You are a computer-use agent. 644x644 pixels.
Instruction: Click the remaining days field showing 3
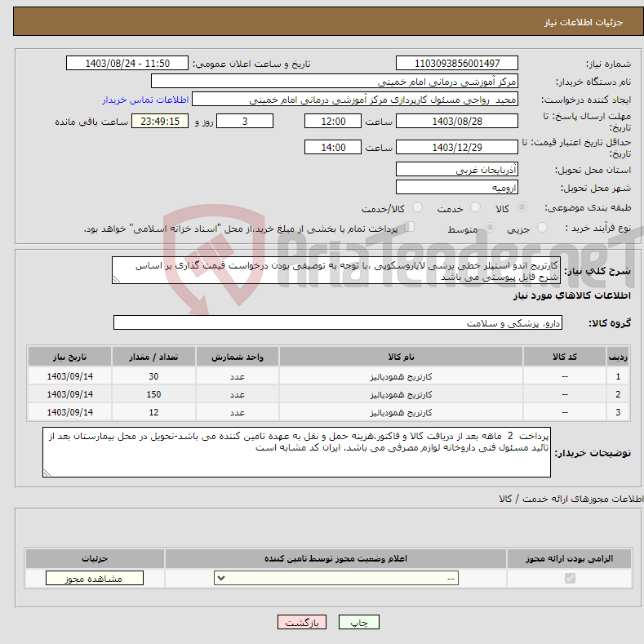pyautogui.click(x=245, y=121)
